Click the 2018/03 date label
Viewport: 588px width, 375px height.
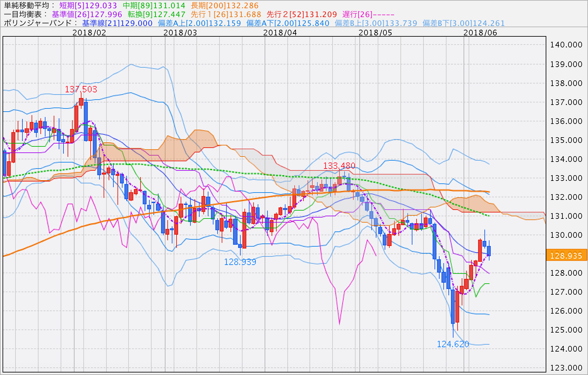tap(180, 33)
